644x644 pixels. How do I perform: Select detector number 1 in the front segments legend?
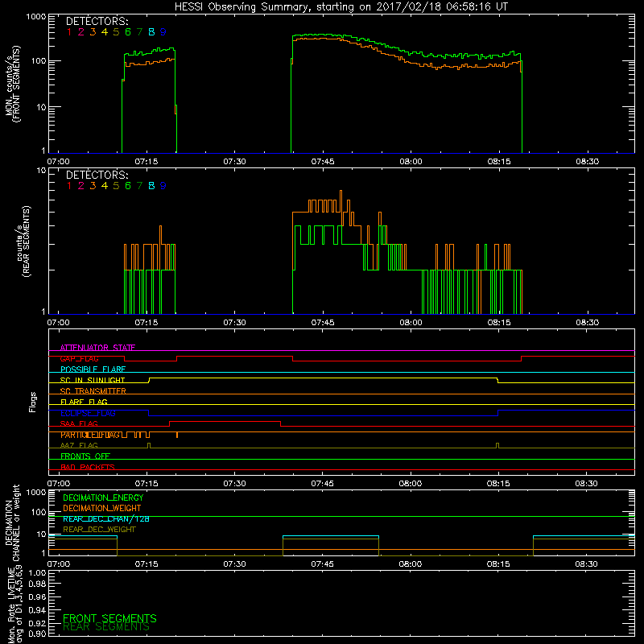[x=69, y=32]
